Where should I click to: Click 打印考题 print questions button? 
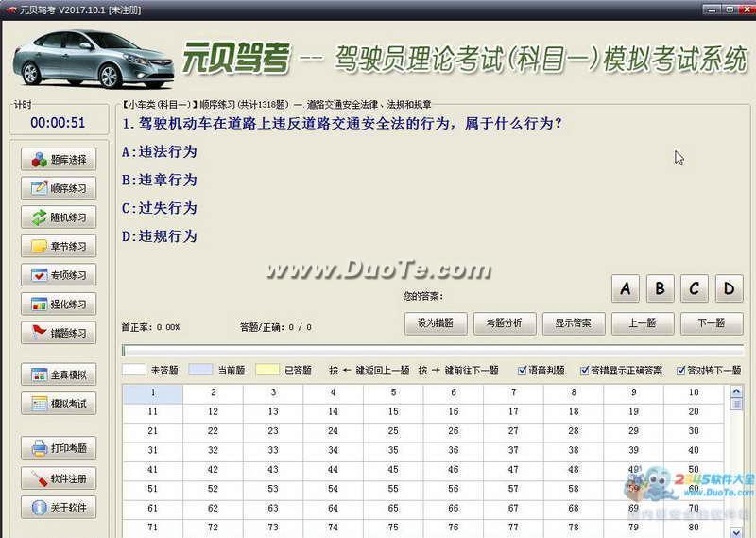coord(59,448)
